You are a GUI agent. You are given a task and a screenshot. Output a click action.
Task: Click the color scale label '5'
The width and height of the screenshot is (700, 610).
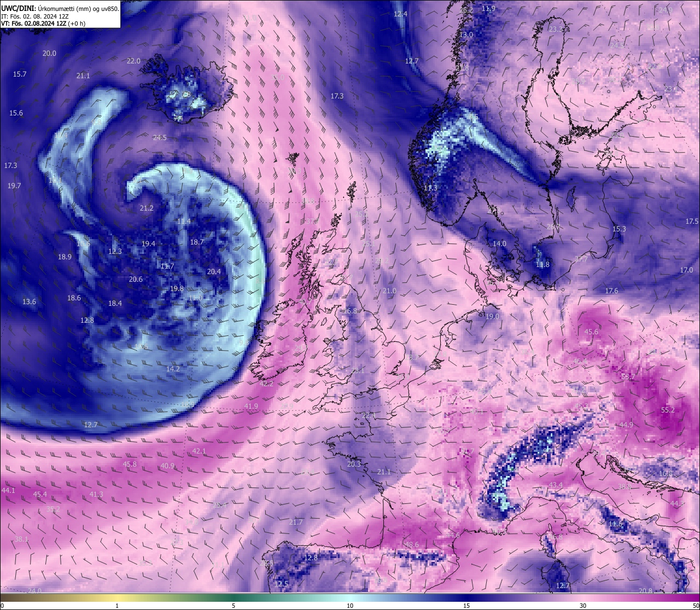click(234, 606)
